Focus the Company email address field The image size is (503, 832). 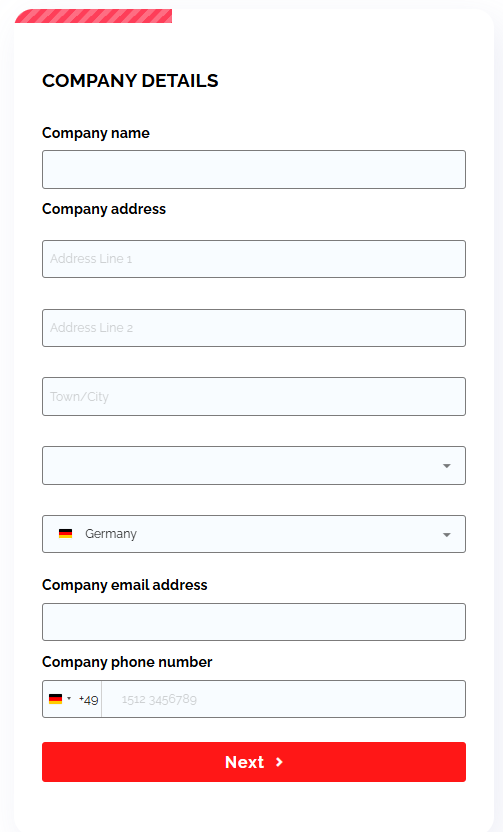click(254, 622)
